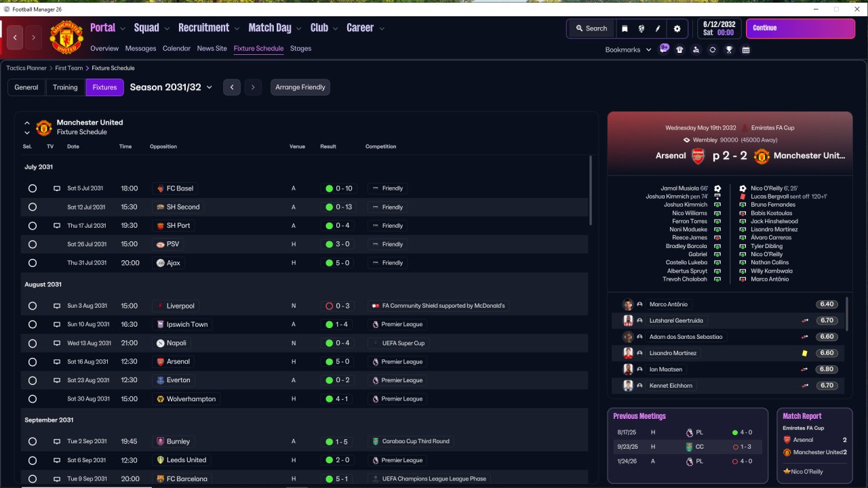Click the Manchester United club crest in header
This screenshot has height=488, width=868.
tap(66, 37)
